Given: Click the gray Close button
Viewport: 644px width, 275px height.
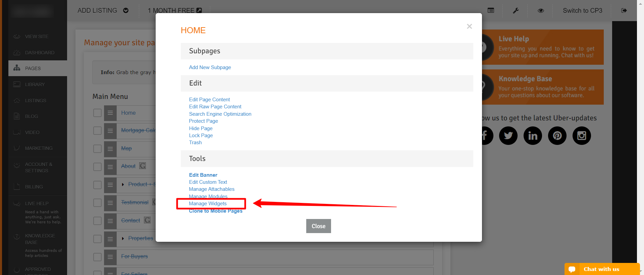Looking at the screenshot, I should [319, 226].
